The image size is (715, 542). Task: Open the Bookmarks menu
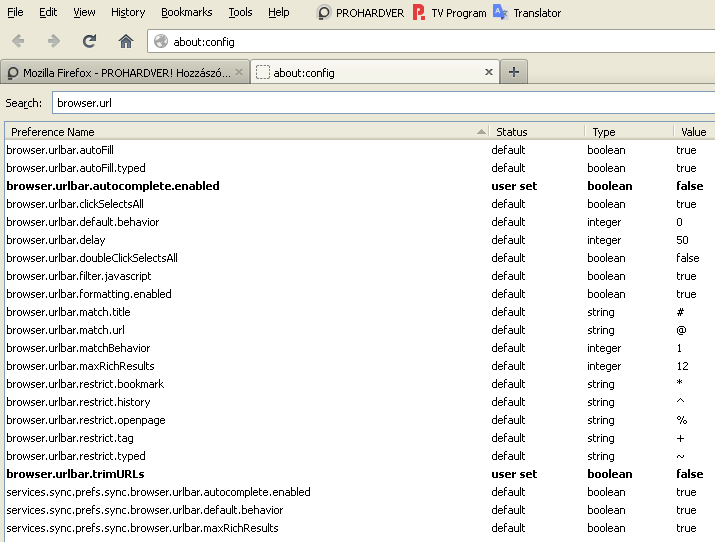click(x=187, y=12)
